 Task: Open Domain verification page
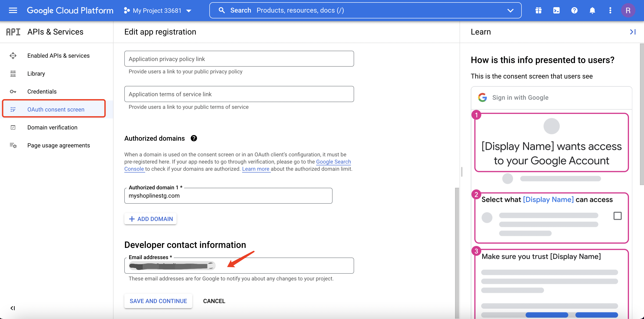point(52,127)
